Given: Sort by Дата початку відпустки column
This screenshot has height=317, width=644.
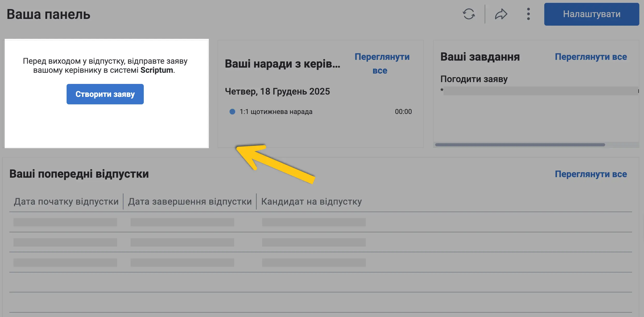Looking at the screenshot, I should [x=66, y=201].
